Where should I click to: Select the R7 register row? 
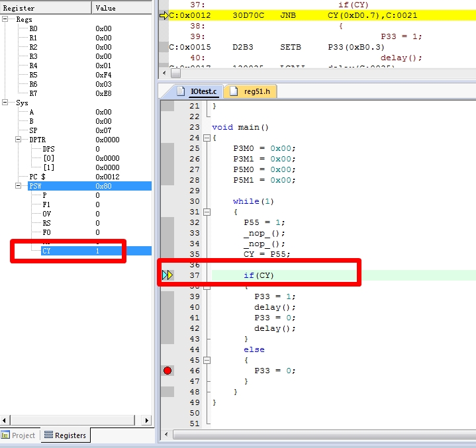(89, 93)
